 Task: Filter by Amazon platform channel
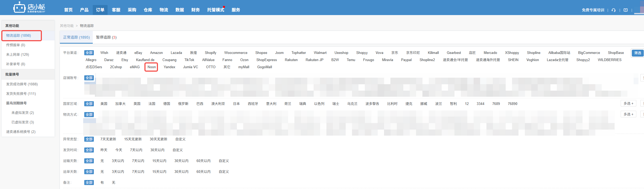point(156,53)
